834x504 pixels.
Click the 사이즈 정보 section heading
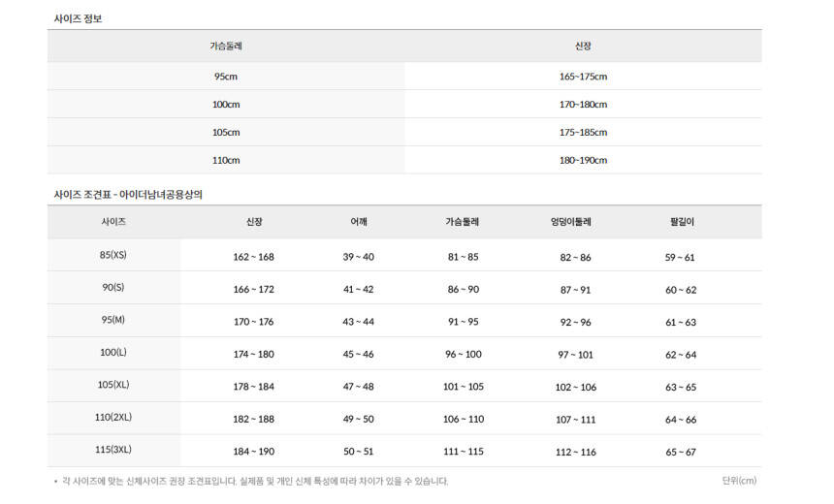[x=78, y=18]
